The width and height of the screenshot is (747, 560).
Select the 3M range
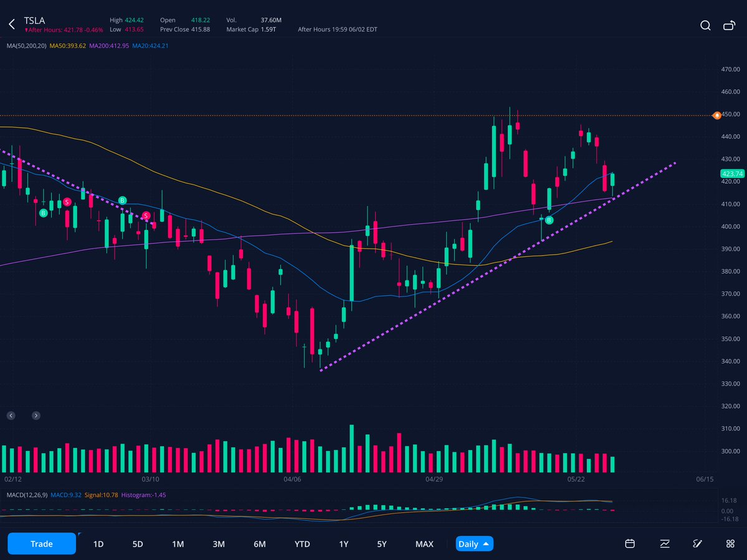pos(219,544)
